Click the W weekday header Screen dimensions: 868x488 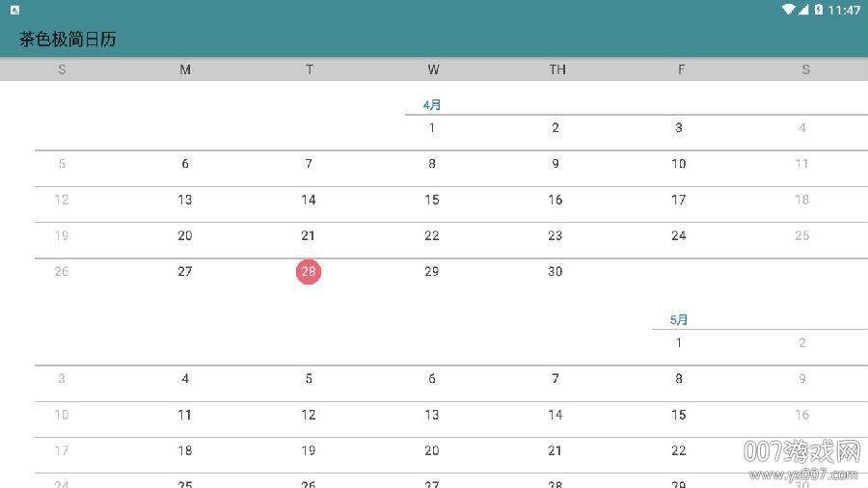[433, 69]
